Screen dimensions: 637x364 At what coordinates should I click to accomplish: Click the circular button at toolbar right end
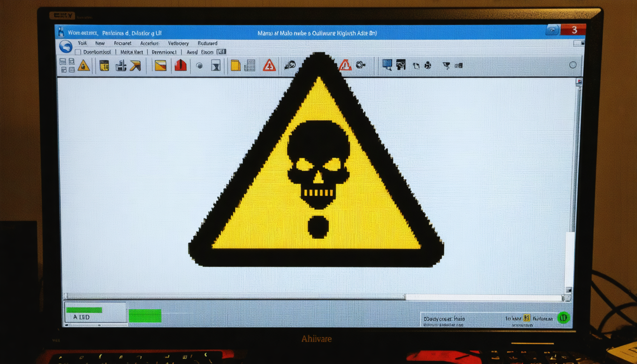[x=573, y=65]
